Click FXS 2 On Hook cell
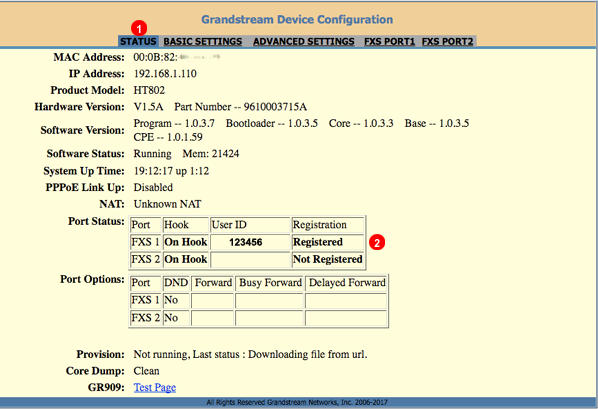Screen dimensions: 598x409 click(186, 259)
